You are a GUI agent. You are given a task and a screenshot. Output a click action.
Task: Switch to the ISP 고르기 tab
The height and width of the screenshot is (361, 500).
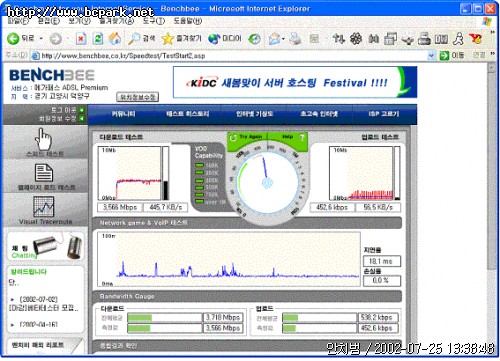tap(384, 114)
